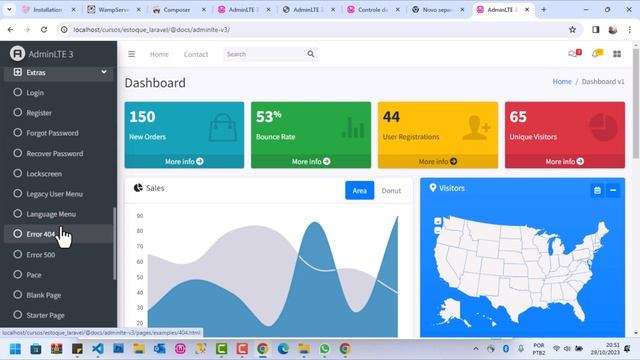This screenshot has height=360, width=640.
Task: Open the Windows Start menu
Action: tap(15, 349)
